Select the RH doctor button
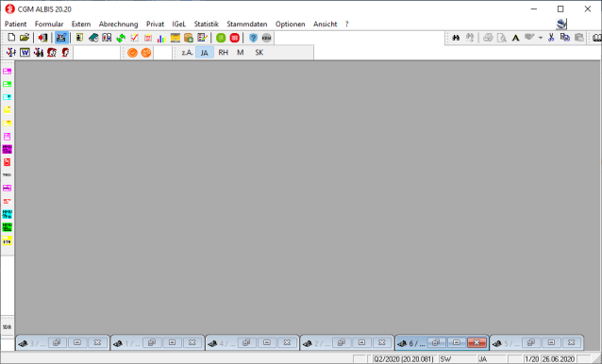Image resolution: width=602 pixels, height=364 pixels. (x=223, y=53)
